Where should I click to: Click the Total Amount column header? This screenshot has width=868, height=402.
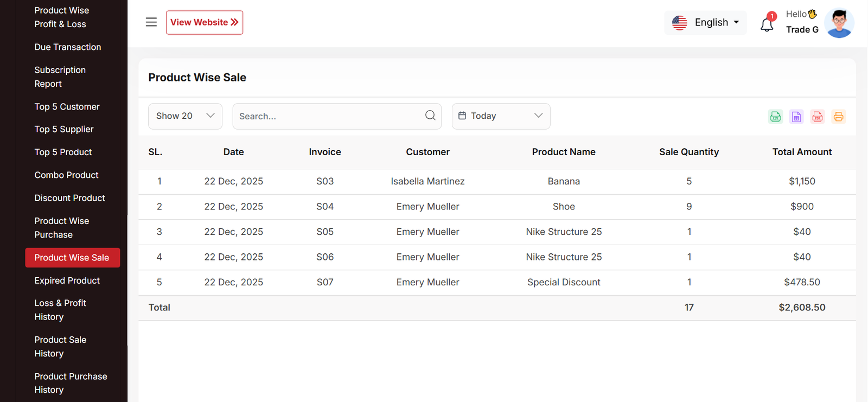click(x=801, y=152)
